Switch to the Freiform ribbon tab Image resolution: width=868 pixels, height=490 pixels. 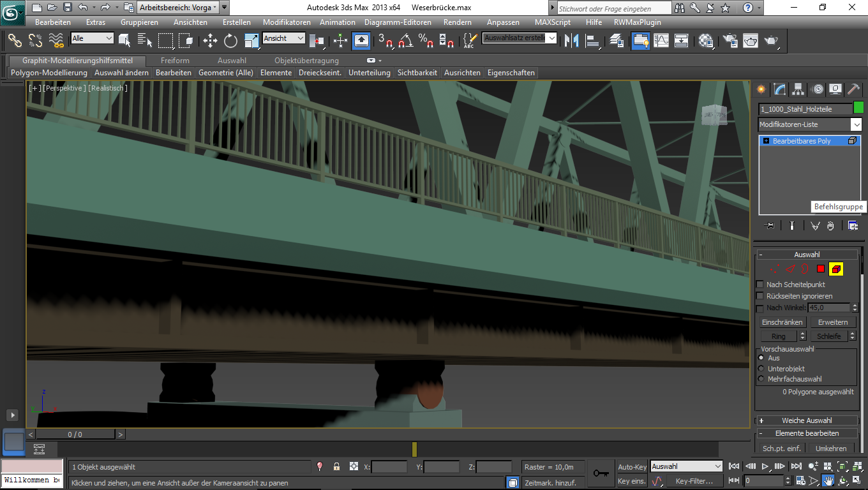coord(174,61)
